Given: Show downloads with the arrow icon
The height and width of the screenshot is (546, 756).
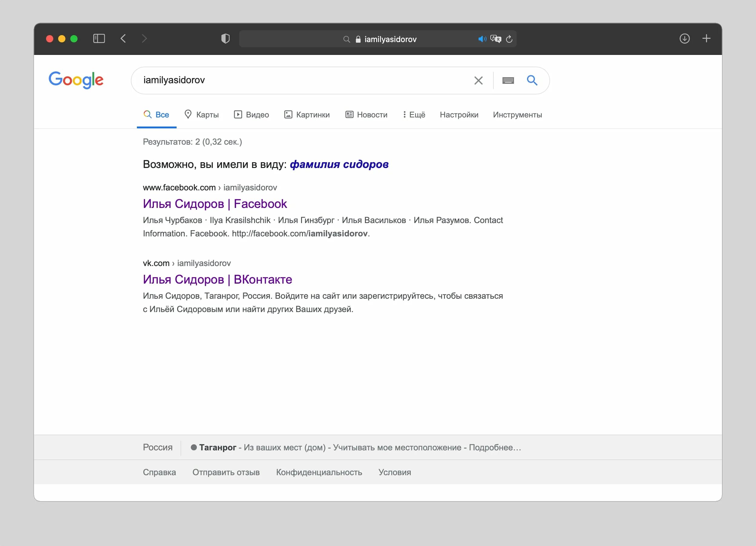Looking at the screenshot, I should [684, 39].
